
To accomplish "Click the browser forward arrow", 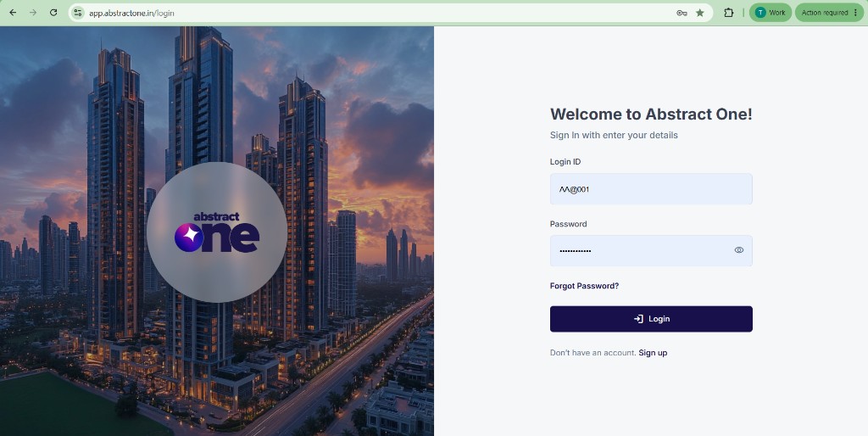I will click(x=33, y=12).
